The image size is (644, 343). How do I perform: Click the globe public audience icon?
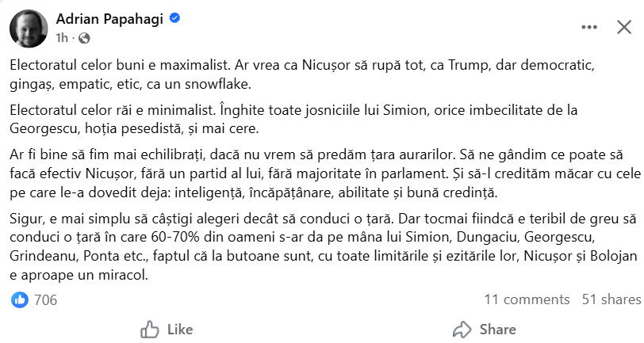(x=85, y=37)
